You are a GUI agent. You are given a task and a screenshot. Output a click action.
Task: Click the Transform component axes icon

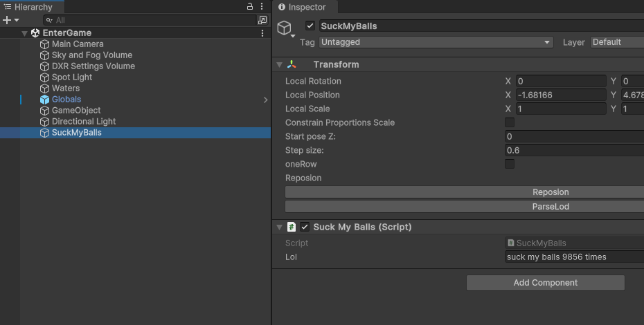[292, 64]
